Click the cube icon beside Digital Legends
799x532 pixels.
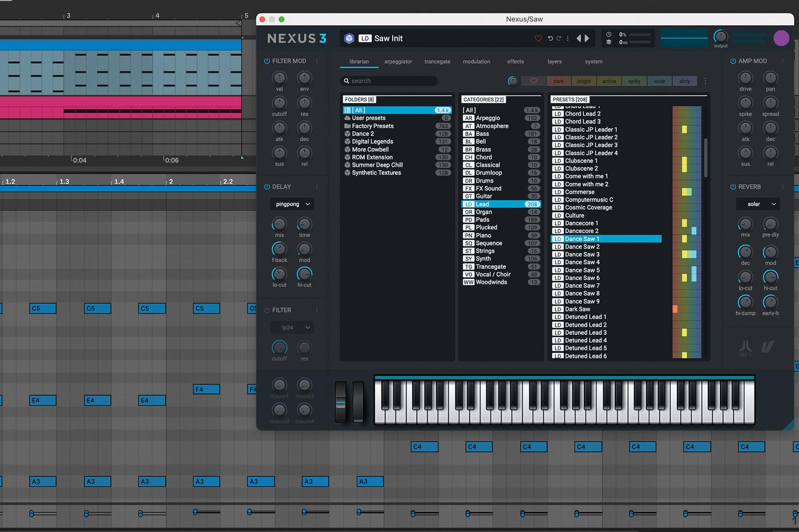click(347, 141)
